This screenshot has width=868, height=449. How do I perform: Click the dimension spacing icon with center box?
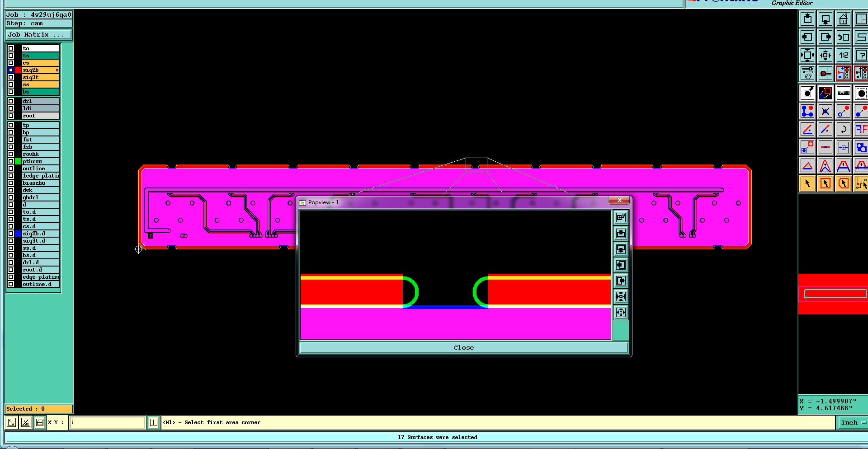click(844, 147)
